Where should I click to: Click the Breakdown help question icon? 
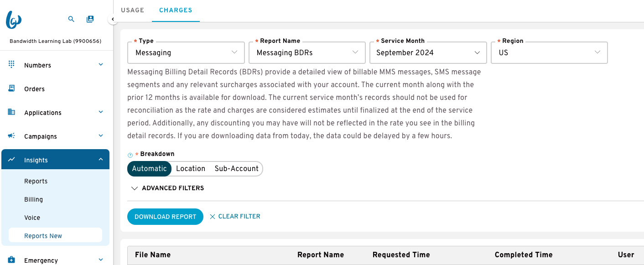(130, 155)
